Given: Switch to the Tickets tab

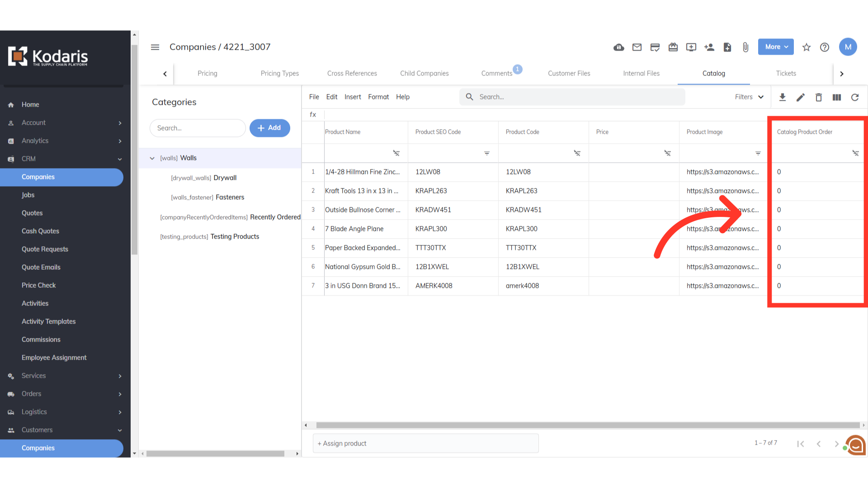Looking at the screenshot, I should point(786,73).
